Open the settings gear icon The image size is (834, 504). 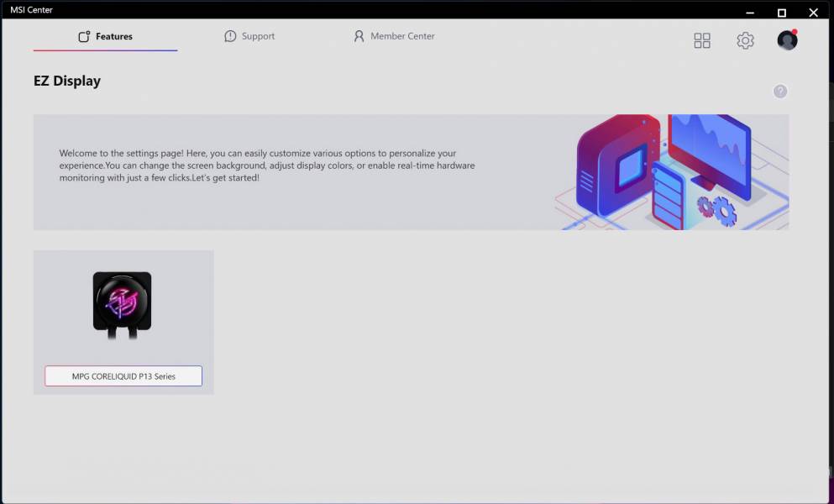pos(745,40)
